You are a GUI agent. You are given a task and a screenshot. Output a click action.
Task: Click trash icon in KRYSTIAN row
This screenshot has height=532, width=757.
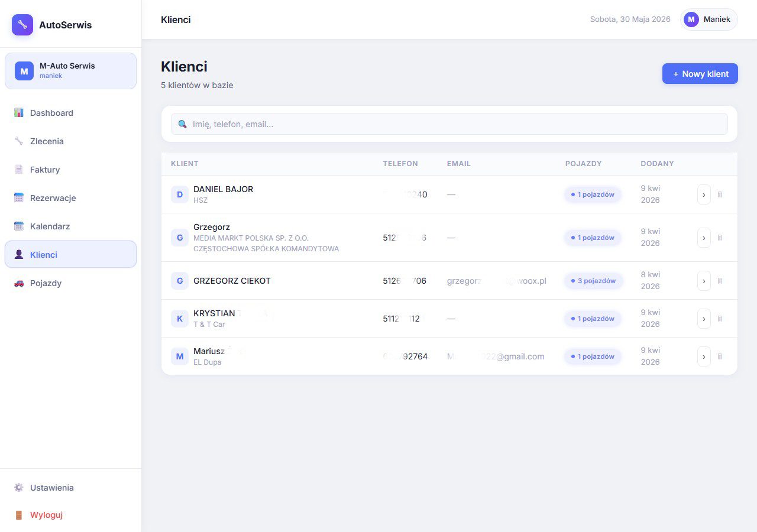(720, 319)
